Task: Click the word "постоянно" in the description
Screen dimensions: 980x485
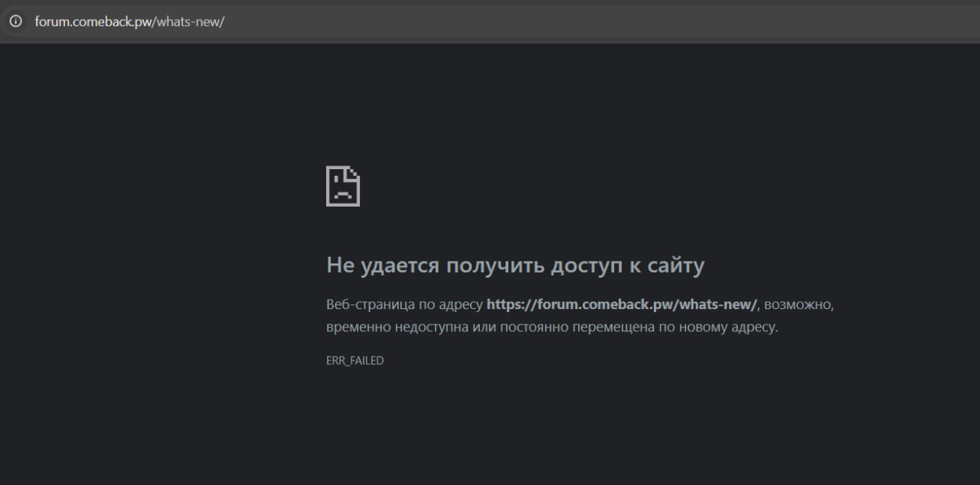Action: click(x=535, y=327)
